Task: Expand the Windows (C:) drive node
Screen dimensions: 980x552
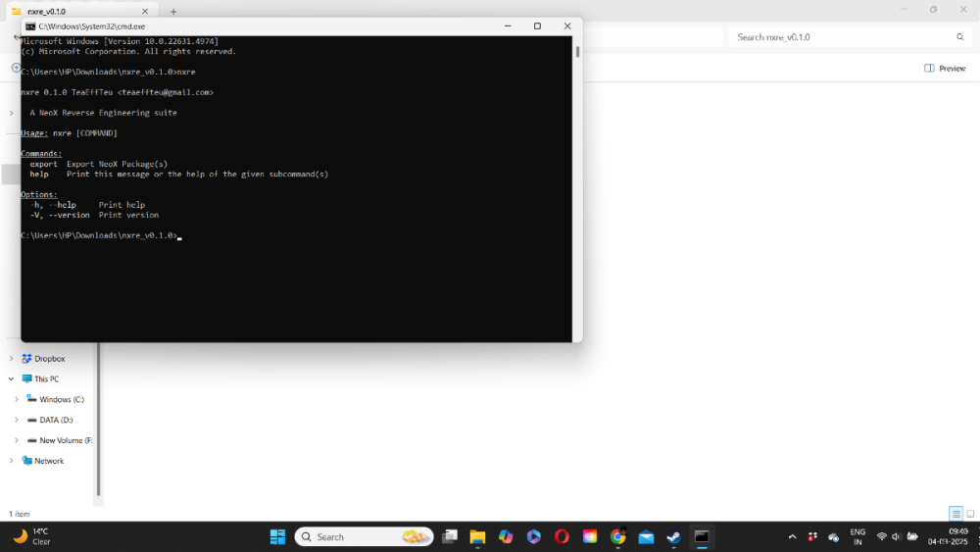Action: (17, 400)
